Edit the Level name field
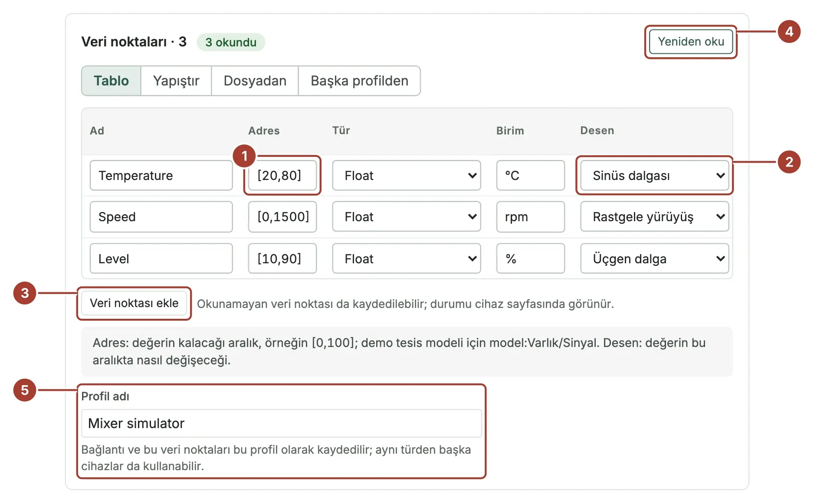This screenshot has height=504, width=814. (161, 259)
